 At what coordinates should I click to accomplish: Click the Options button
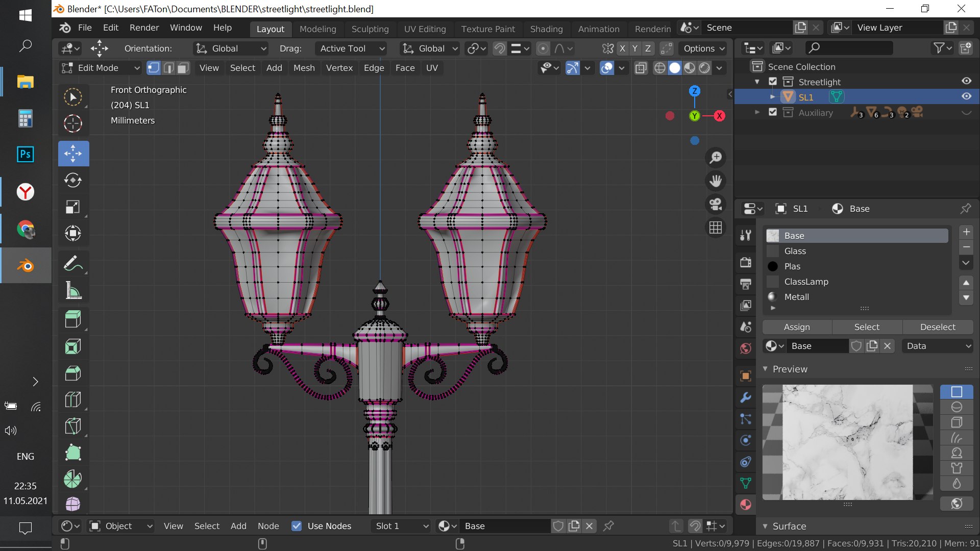[703, 48]
